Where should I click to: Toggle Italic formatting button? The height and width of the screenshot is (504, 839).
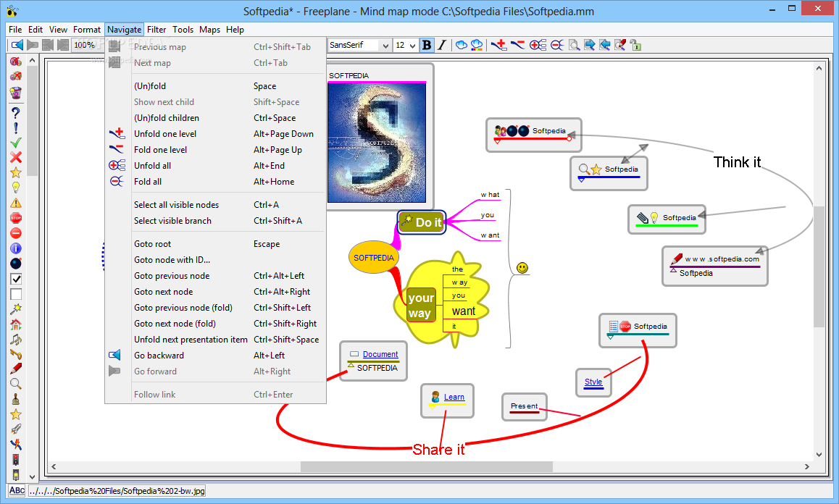(x=442, y=46)
